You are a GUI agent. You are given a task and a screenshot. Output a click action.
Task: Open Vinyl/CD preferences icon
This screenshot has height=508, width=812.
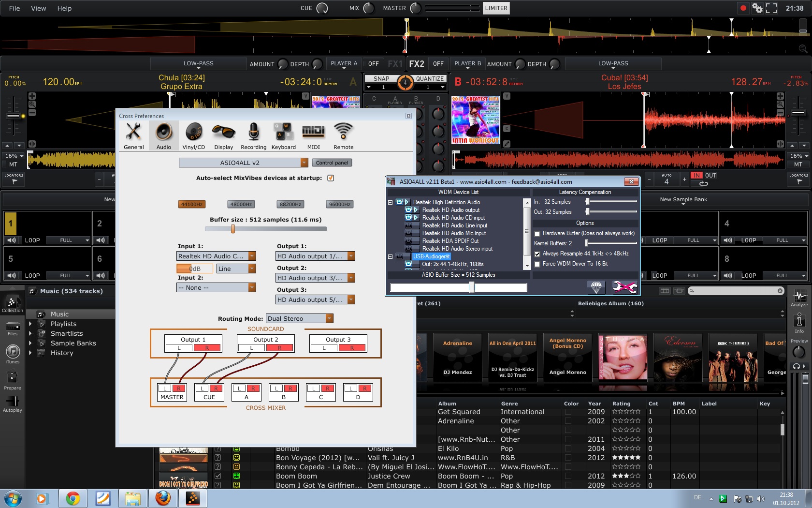click(x=194, y=135)
